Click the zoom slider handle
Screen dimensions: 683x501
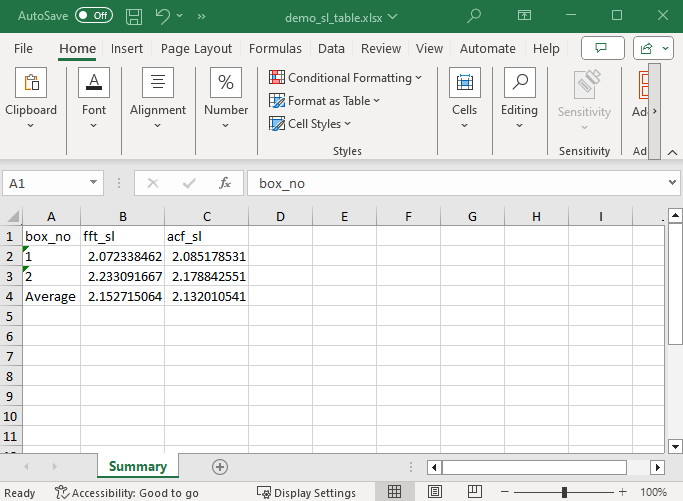coord(564,492)
